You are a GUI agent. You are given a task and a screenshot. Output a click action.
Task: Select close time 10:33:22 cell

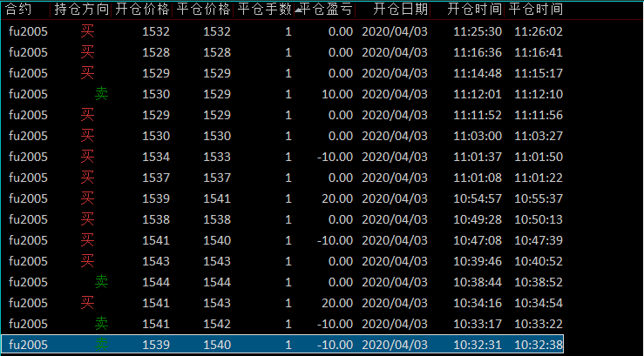(x=539, y=324)
